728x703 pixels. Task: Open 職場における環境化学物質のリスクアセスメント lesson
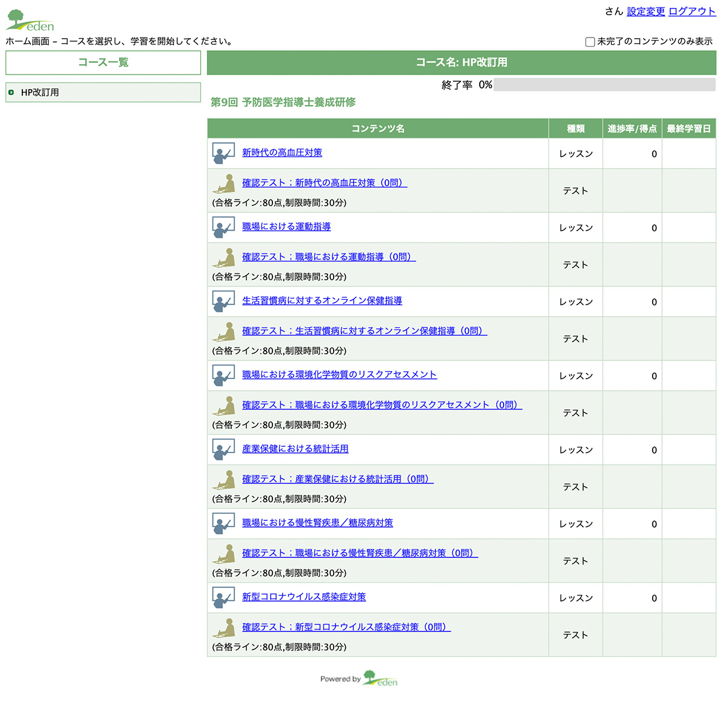point(339,375)
